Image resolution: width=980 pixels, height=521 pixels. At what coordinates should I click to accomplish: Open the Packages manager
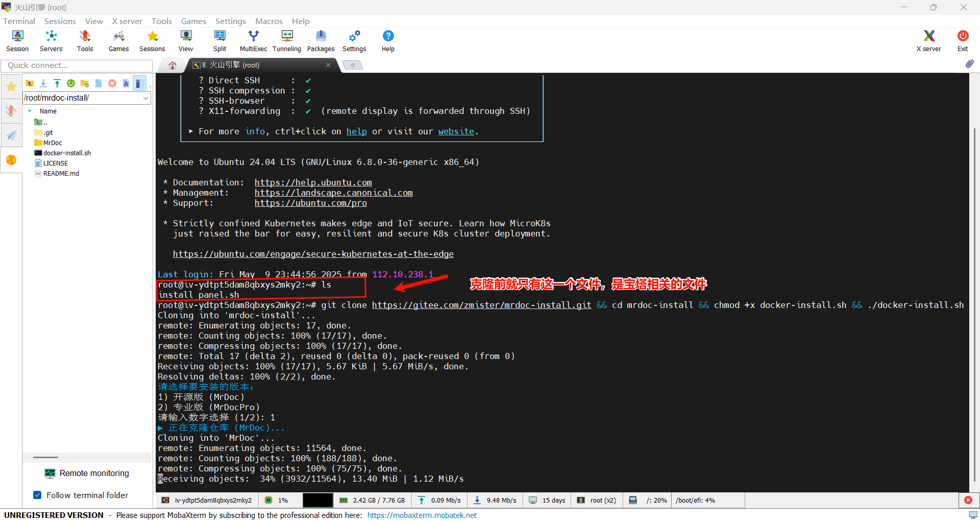pos(321,41)
